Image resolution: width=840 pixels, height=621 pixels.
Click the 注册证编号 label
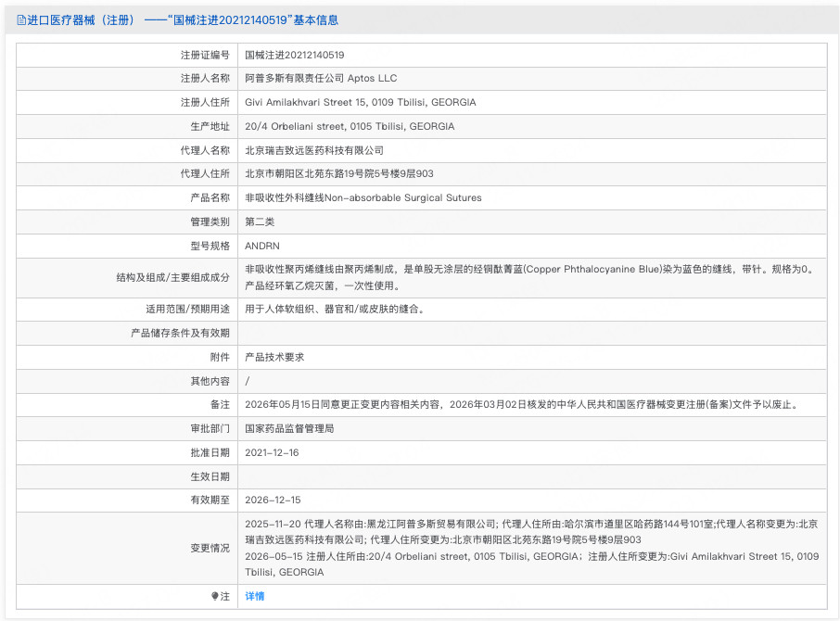click(205, 55)
